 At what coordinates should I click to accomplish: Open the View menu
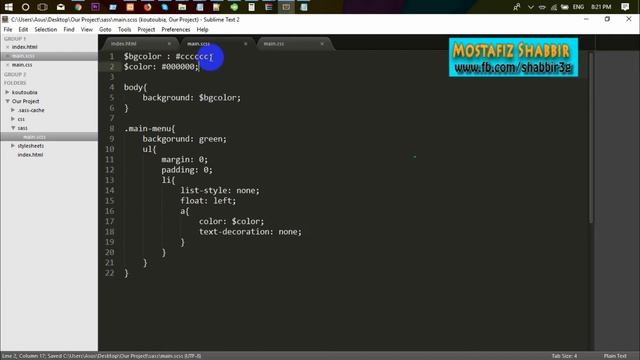click(x=87, y=29)
